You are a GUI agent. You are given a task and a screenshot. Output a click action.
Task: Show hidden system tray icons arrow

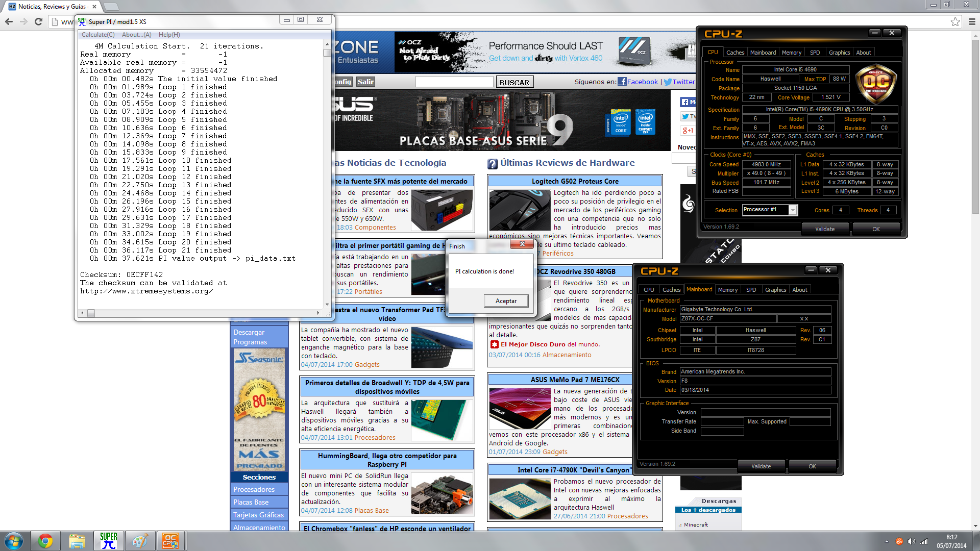click(x=887, y=541)
